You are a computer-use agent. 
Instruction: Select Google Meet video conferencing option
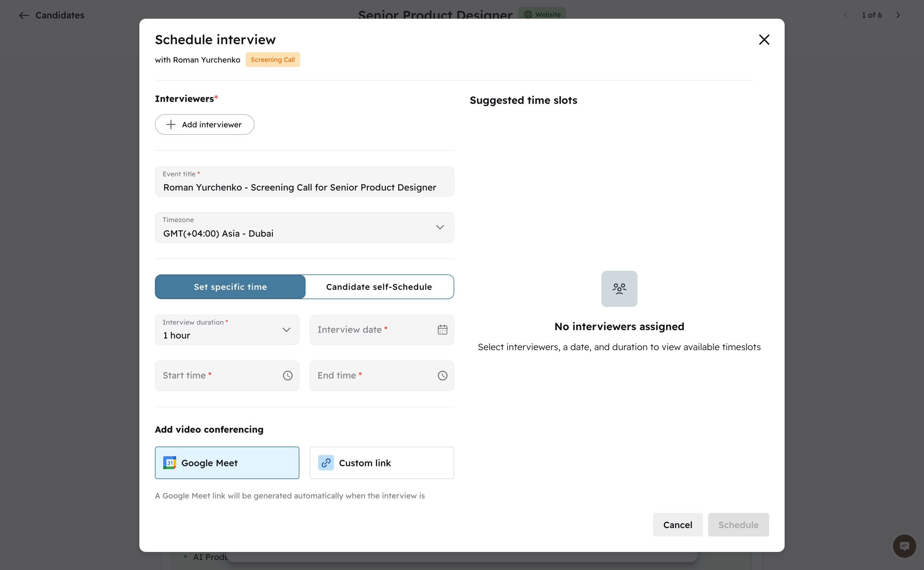pos(227,463)
